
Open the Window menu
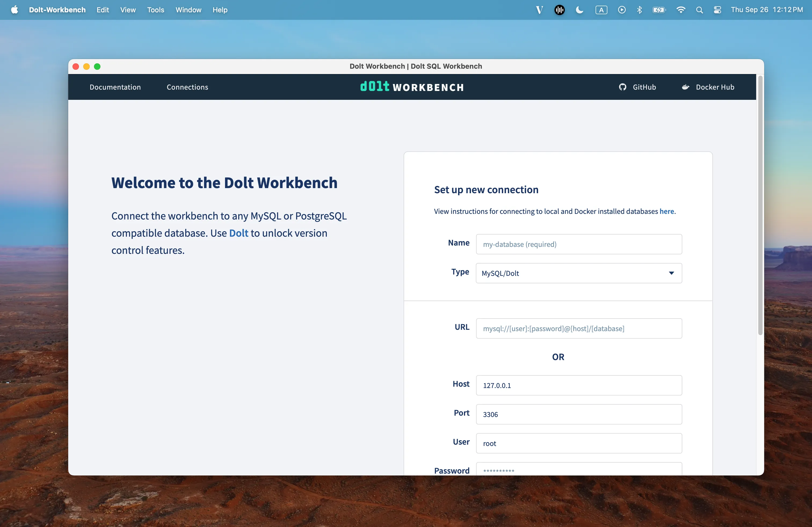click(188, 10)
